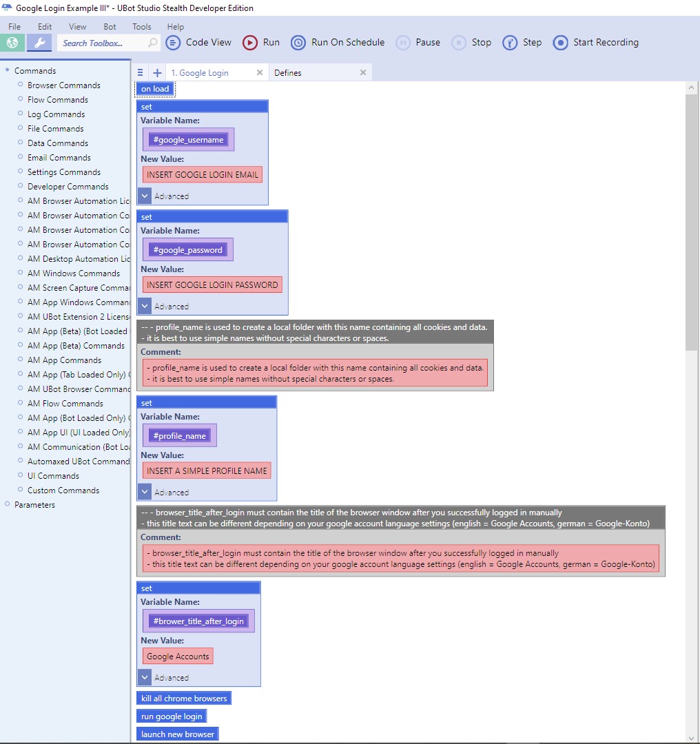
Task: Edit INSERT GOOGLE LOGIN EMAIL value
Action: (x=202, y=174)
